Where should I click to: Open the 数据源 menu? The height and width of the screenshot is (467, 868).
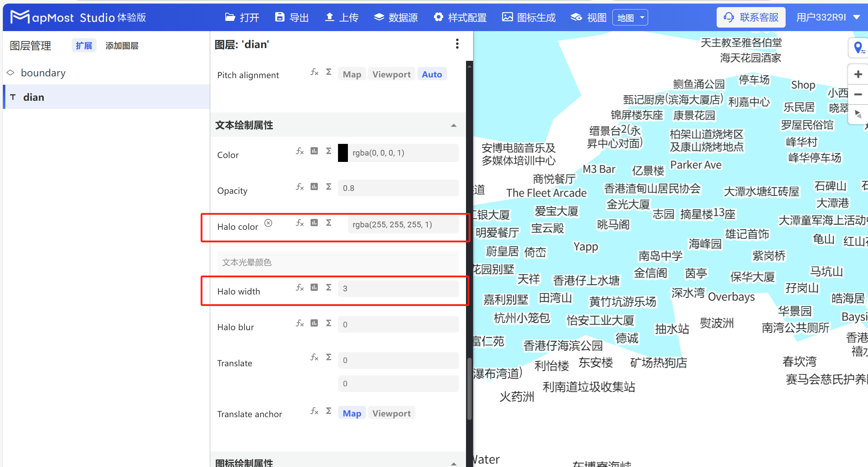(395, 17)
